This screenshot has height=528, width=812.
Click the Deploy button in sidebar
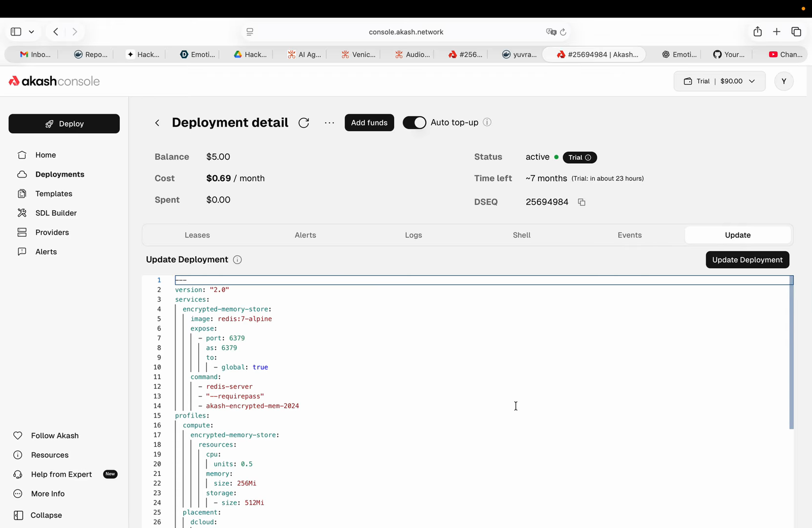(64, 124)
